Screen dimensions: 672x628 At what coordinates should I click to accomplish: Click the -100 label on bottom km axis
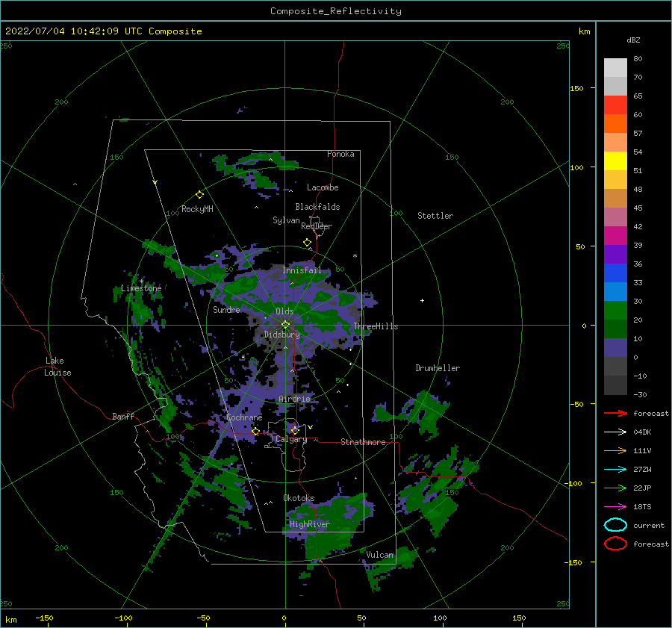coord(123,618)
